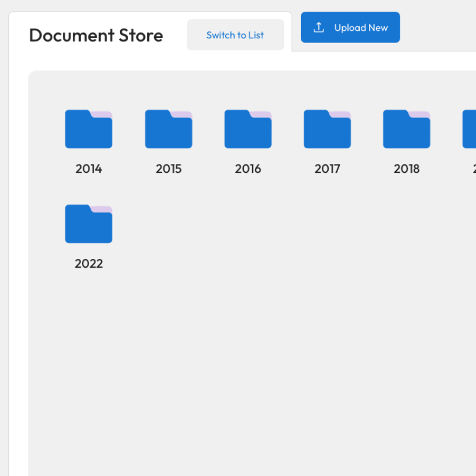Select the 2016 text label

pyautogui.click(x=248, y=169)
